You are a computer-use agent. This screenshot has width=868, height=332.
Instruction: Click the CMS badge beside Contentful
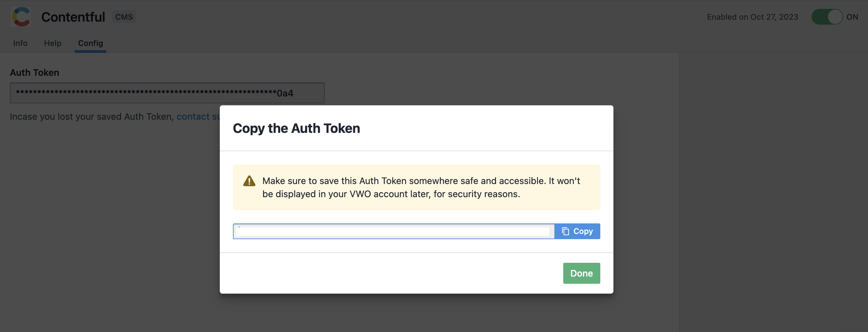point(124,17)
